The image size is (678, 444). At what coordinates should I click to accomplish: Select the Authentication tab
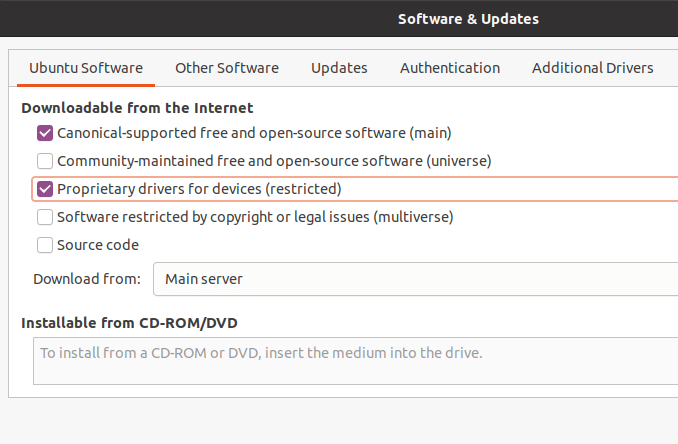pos(450,68)
